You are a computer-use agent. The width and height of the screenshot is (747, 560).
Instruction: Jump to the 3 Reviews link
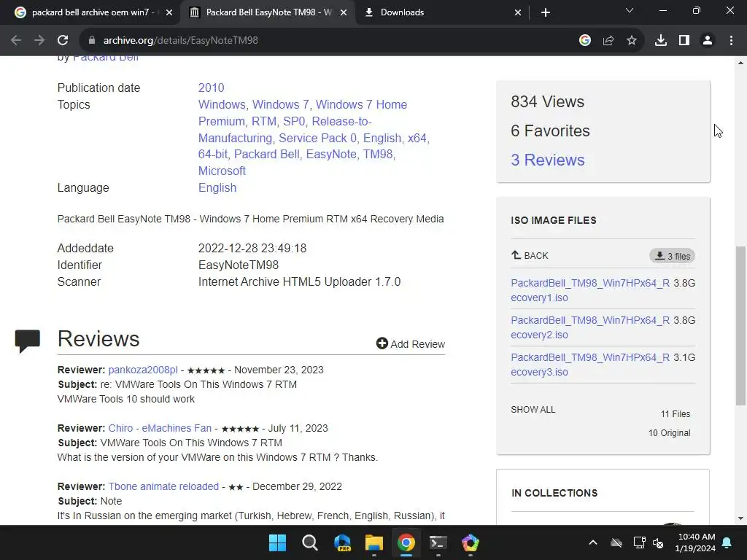pyautogui.click(x=547, y=160)
